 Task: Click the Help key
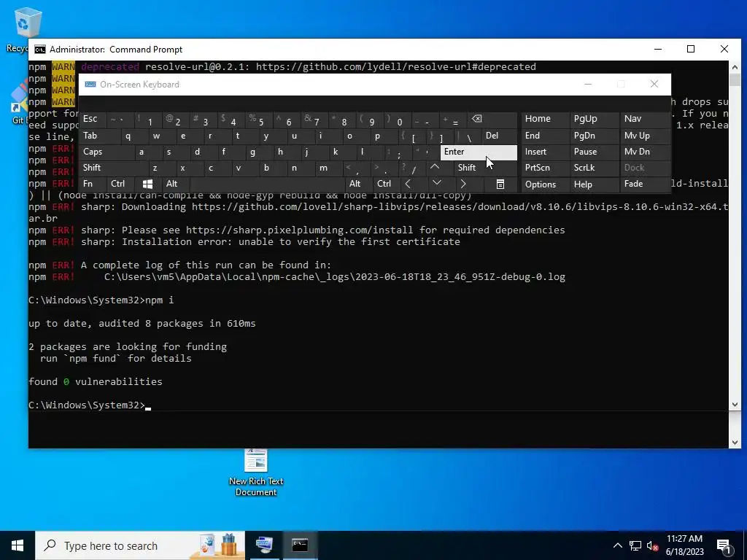click(x=594, y=184)
